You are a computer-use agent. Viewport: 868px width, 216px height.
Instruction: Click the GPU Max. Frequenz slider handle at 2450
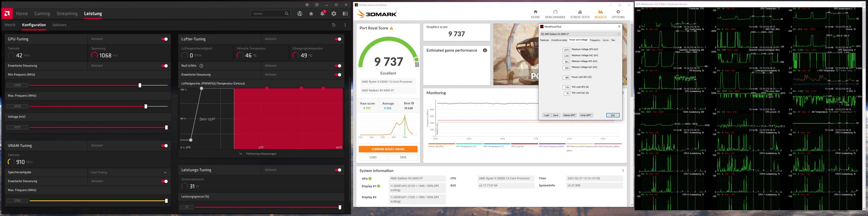[x=146, y=106]
